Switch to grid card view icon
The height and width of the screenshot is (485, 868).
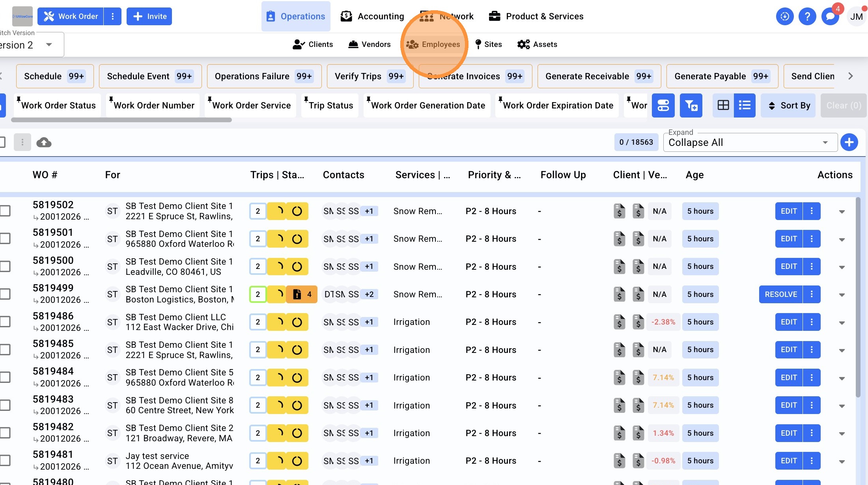click(723, 105)
